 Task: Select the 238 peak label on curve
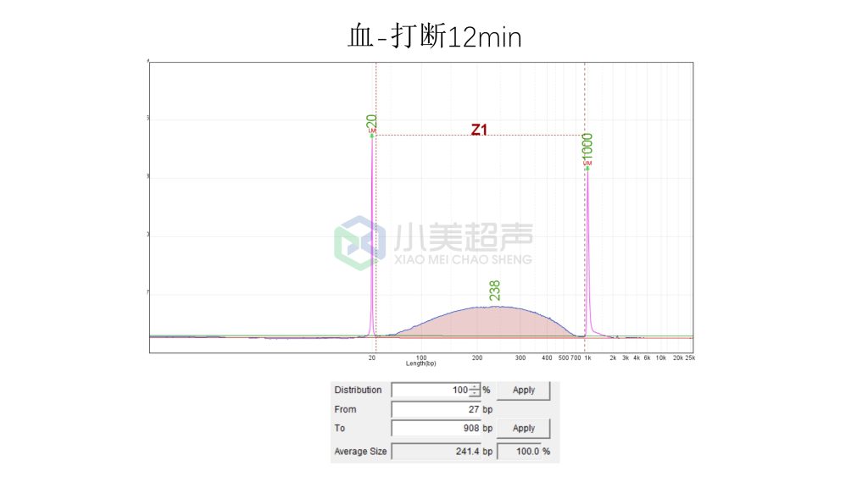(495, 291)
